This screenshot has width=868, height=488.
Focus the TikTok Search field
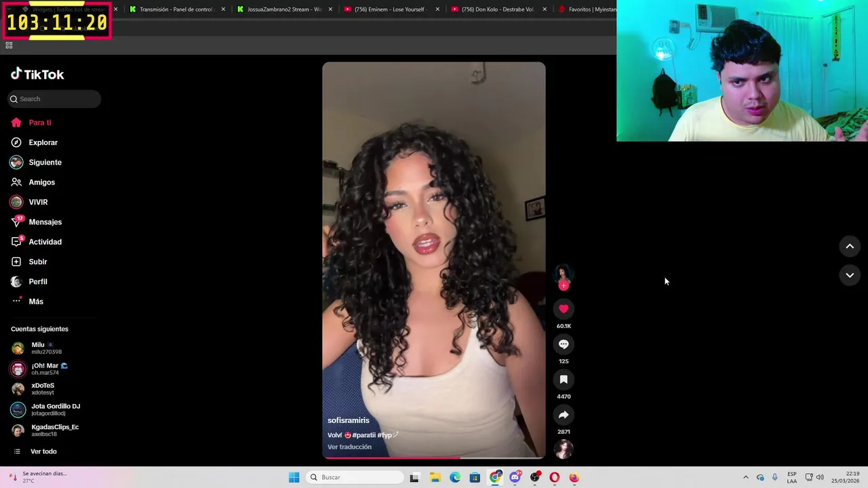tap(54, 99)
